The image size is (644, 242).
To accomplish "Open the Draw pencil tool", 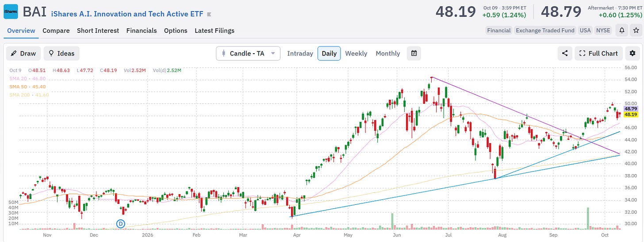I will 23,54.
